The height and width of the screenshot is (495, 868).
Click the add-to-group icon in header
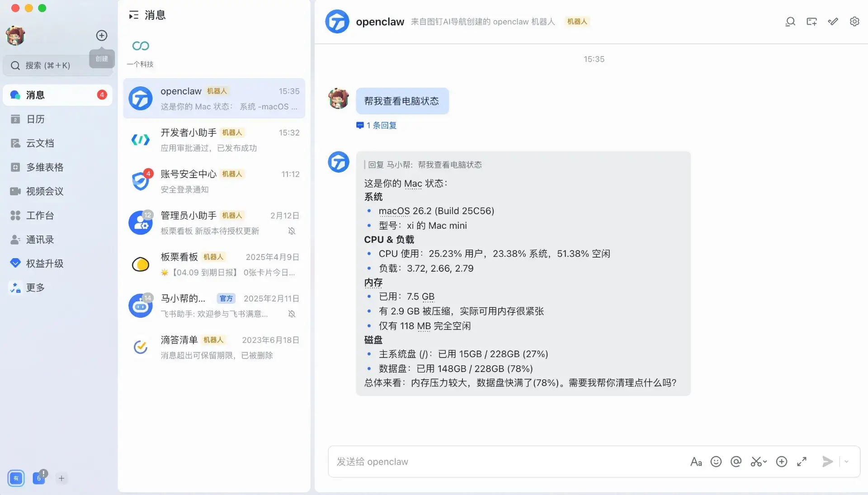pyautogui.click(x=811, y=22)
